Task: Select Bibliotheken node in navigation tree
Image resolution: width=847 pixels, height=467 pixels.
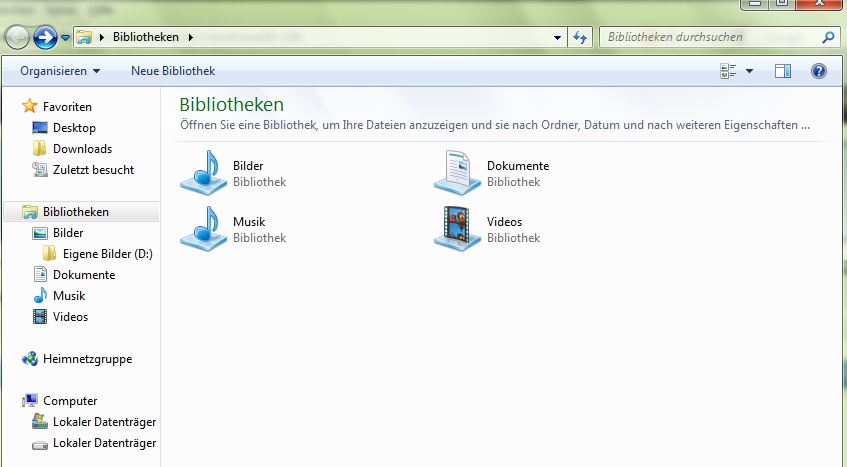Action: (76, 212)
